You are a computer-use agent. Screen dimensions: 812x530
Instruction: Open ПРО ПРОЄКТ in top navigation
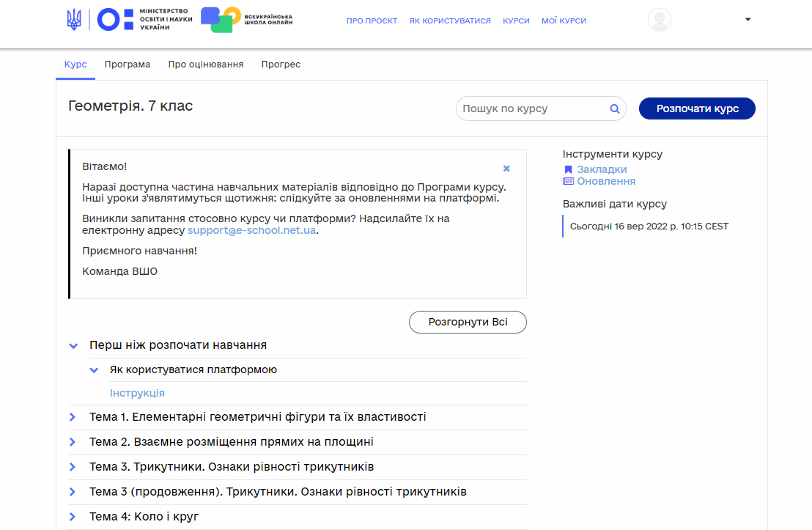(372, 21)
